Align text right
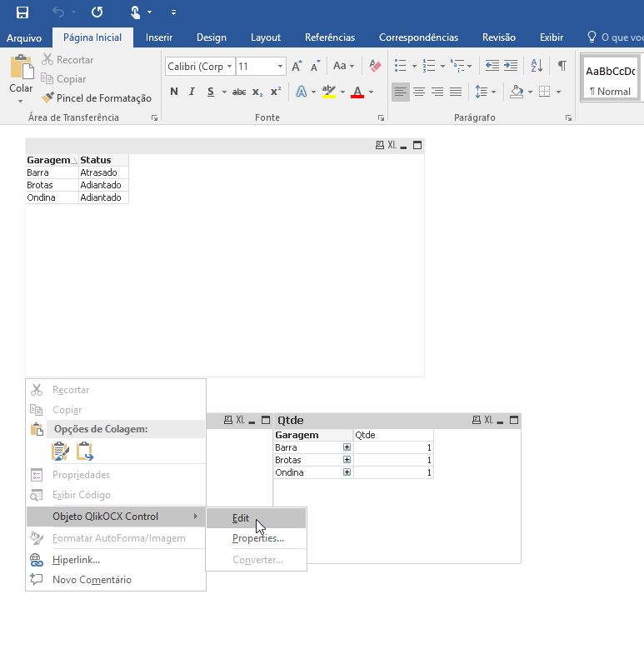 [437, 92]
